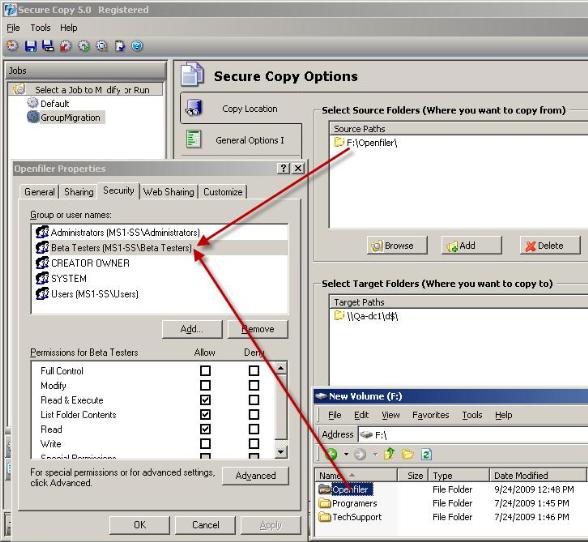The height and width of the screenshot is (542, 588).
Task: Click the F:\Openfiler\ source folder icon
Action: [x=339, y=142]
